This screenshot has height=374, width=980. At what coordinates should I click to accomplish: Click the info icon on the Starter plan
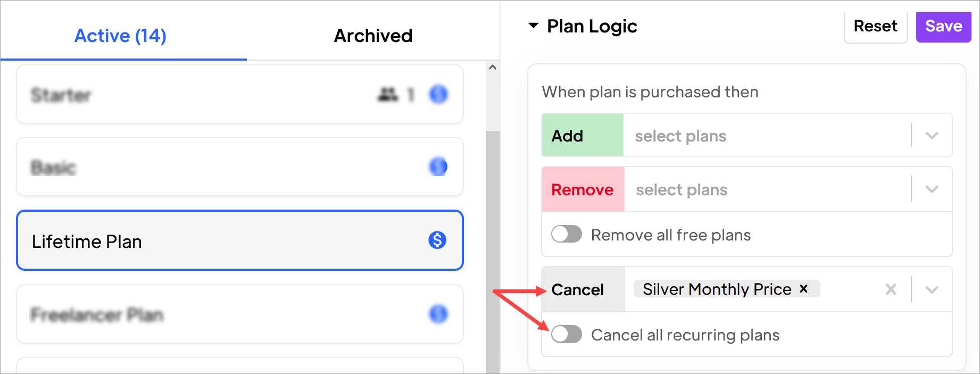(438, 94)
